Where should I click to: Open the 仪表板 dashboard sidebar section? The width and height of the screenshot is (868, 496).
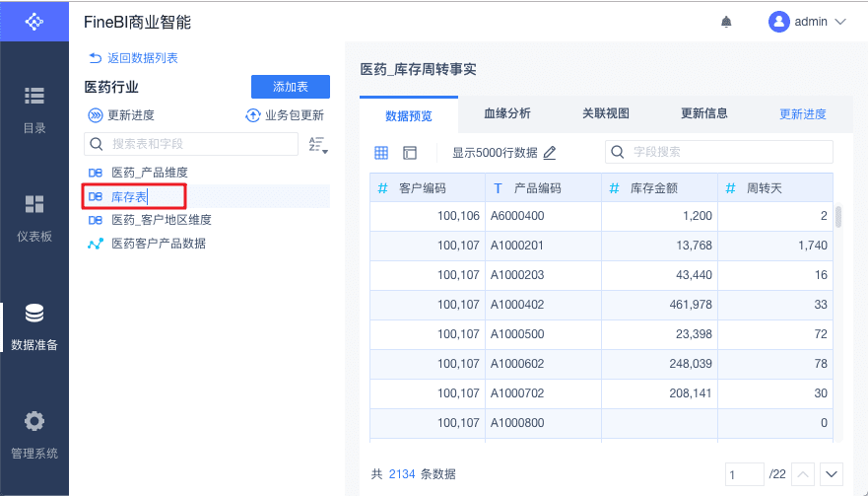[34, 216]
